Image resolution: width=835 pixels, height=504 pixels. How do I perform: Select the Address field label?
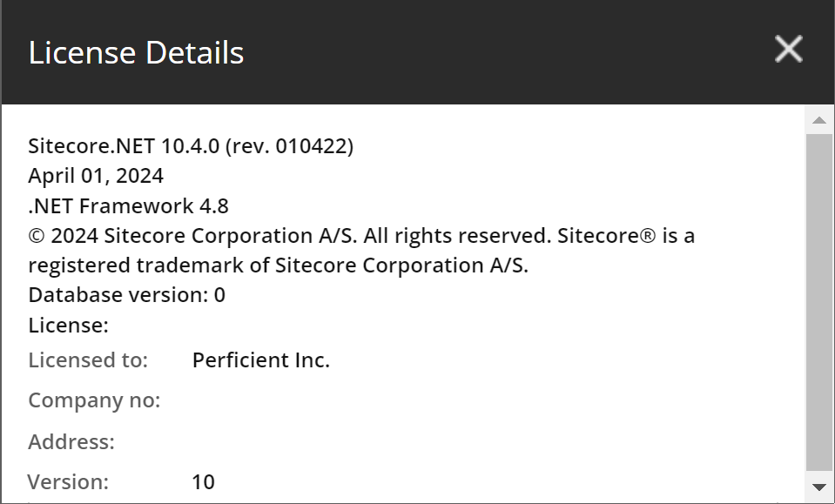(71, 442)
